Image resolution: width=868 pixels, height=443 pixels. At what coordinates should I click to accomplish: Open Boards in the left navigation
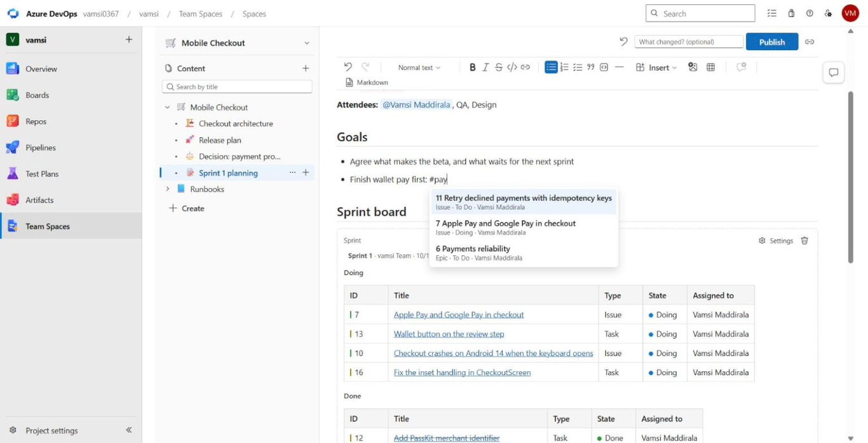(x=71, y=95)
